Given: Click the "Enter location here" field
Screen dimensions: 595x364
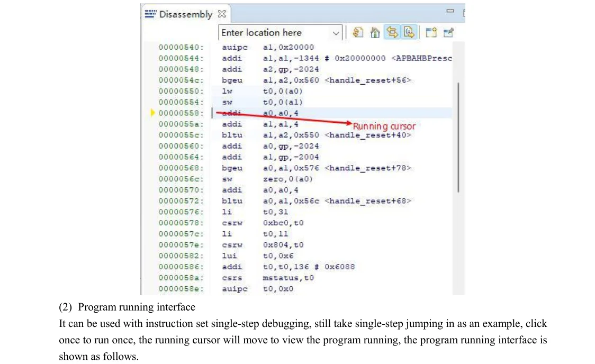Looking at the screenshot, I should click(x=280, y=33).
